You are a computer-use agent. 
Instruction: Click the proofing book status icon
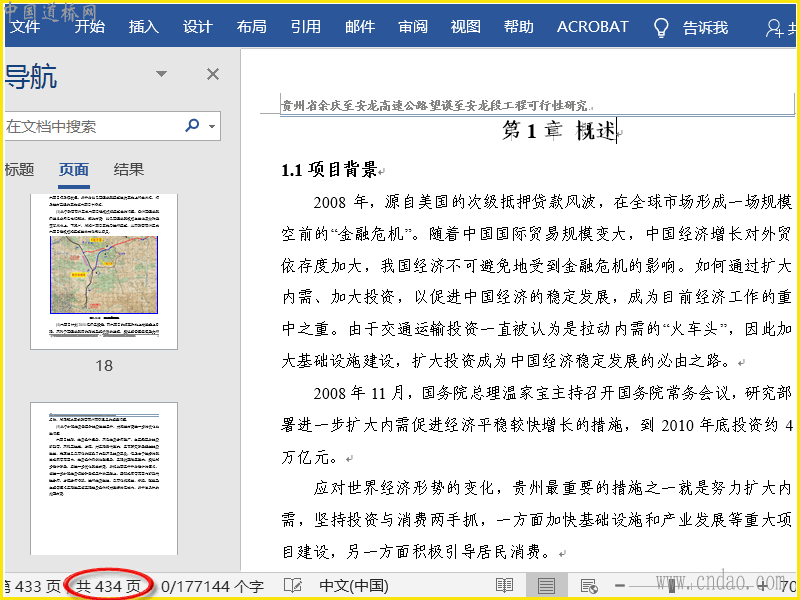tap(293, 586)
